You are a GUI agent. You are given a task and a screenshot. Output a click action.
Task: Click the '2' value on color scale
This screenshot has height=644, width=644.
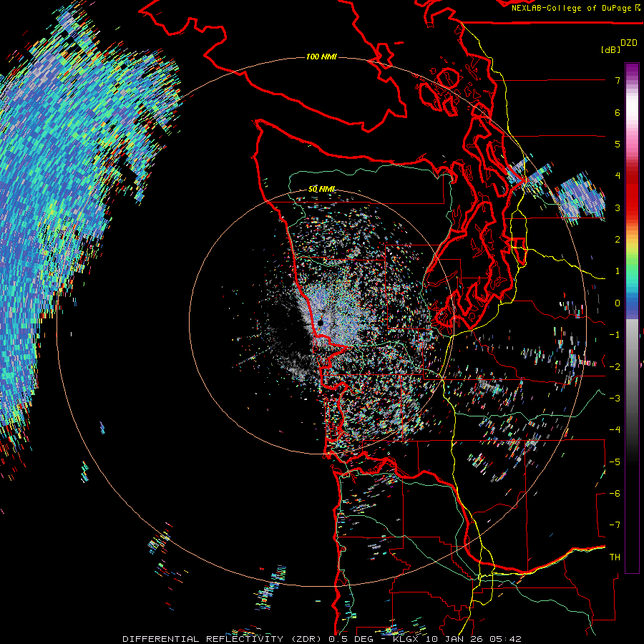click(x=618, y=240)
